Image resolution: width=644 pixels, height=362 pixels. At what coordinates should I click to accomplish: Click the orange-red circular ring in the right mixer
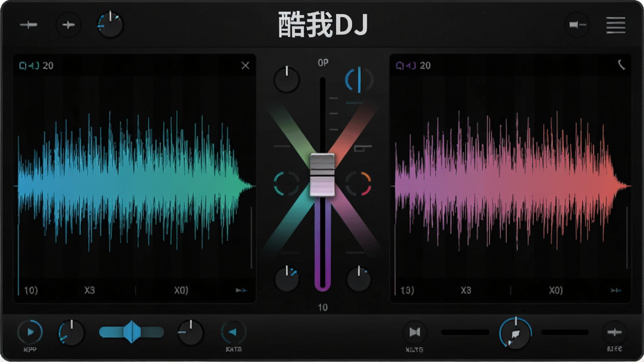pyautogui.click(x=358, y=184)
